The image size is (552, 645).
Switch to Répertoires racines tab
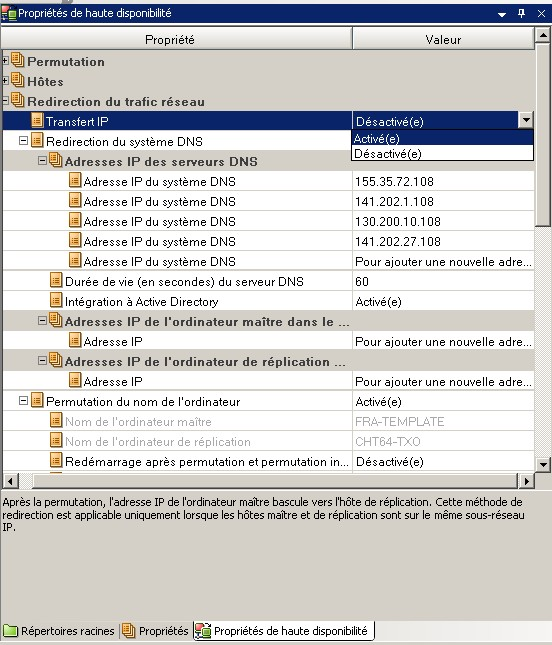click(60, 631)
